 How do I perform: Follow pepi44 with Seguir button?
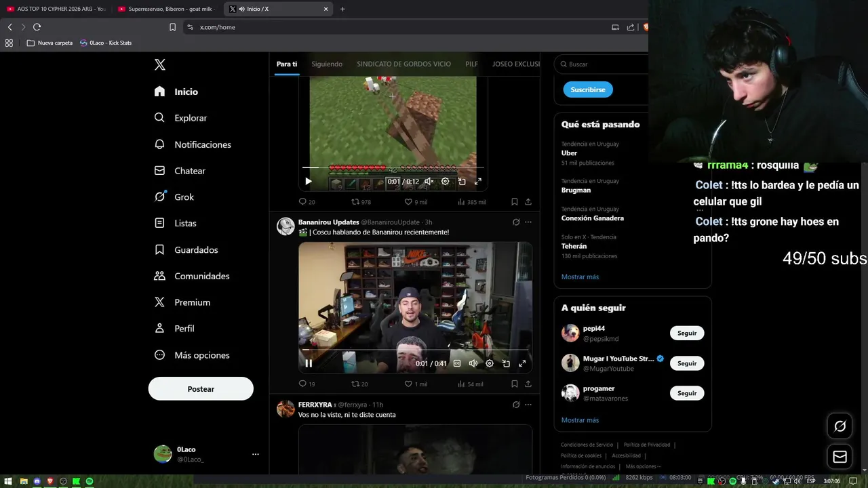pyautogui.click(x=687, y=333)
